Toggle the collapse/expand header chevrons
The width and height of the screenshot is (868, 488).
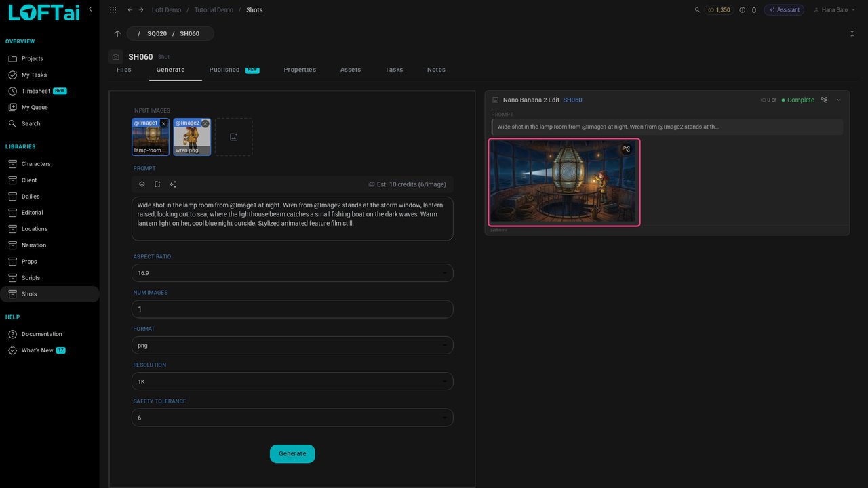852,33
